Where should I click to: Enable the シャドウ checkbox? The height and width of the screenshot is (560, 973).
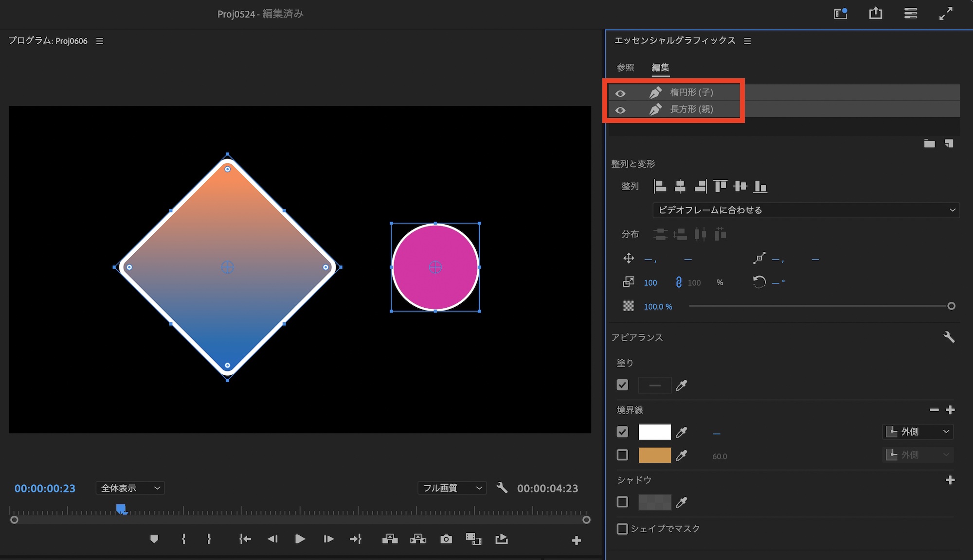(622, 502)
